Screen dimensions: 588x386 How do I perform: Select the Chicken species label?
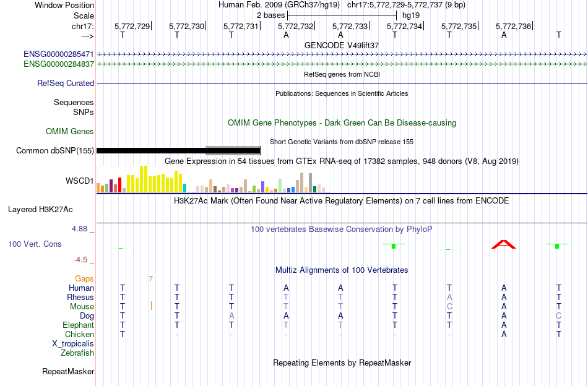(79, 334)
